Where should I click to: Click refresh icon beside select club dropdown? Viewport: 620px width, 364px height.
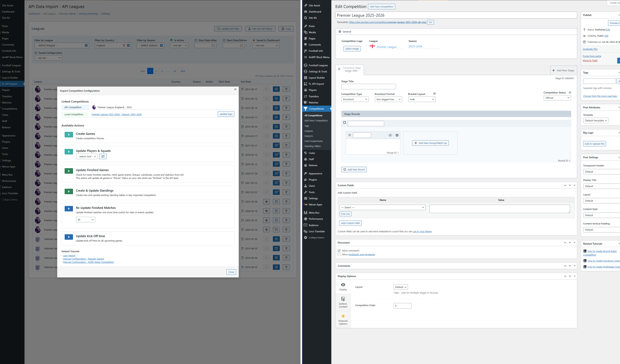(103, 156)
